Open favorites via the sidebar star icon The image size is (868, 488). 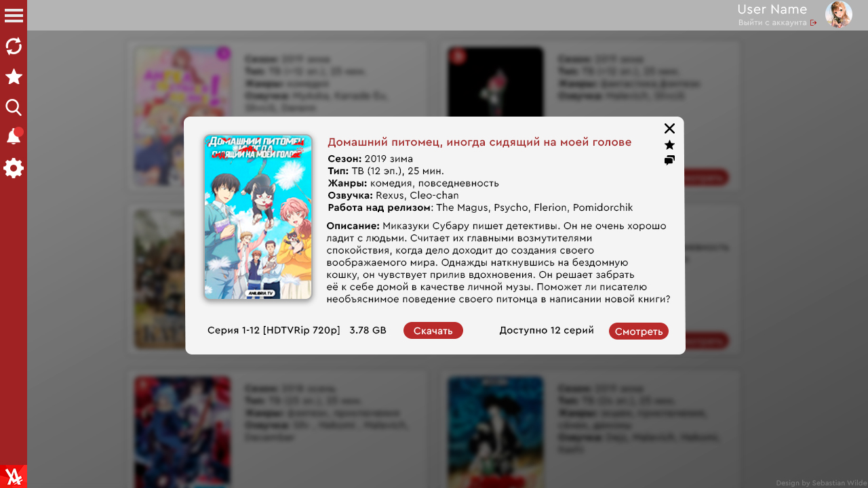coord(14,77)
